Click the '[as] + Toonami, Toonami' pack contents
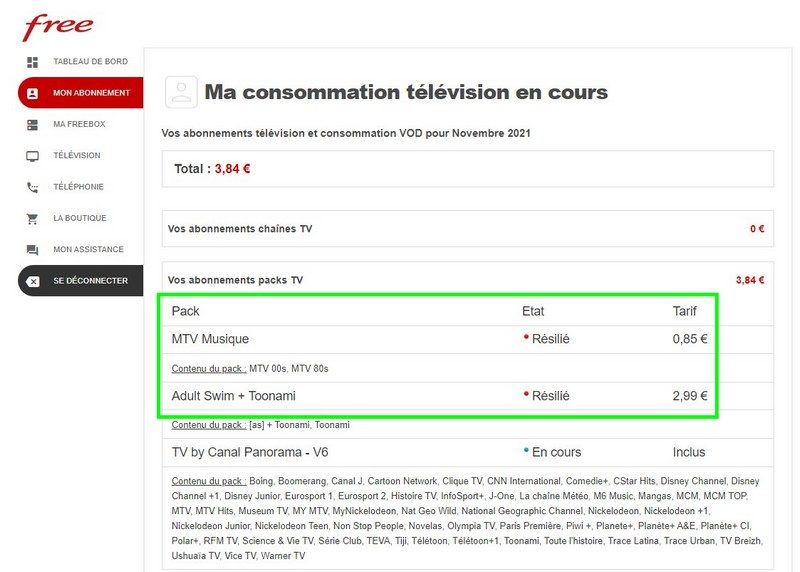This screenshot has width=800, height=572. click(x=299, y=425)
